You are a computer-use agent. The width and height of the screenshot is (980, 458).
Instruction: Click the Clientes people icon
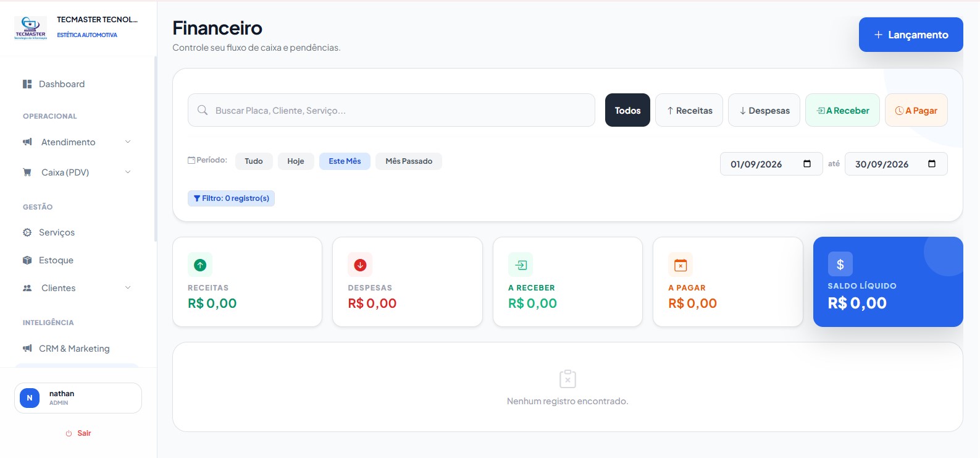tap(27, 288)
